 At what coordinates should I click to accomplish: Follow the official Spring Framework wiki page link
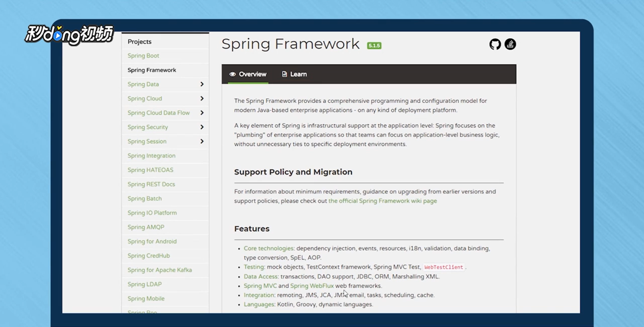pyautogui.click(x=383, y=201)
